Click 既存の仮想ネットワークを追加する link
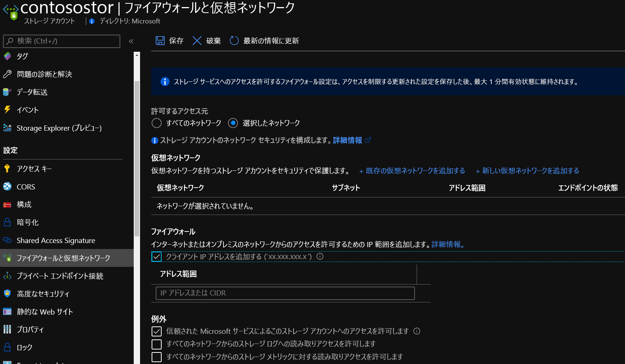 (412, 170)
